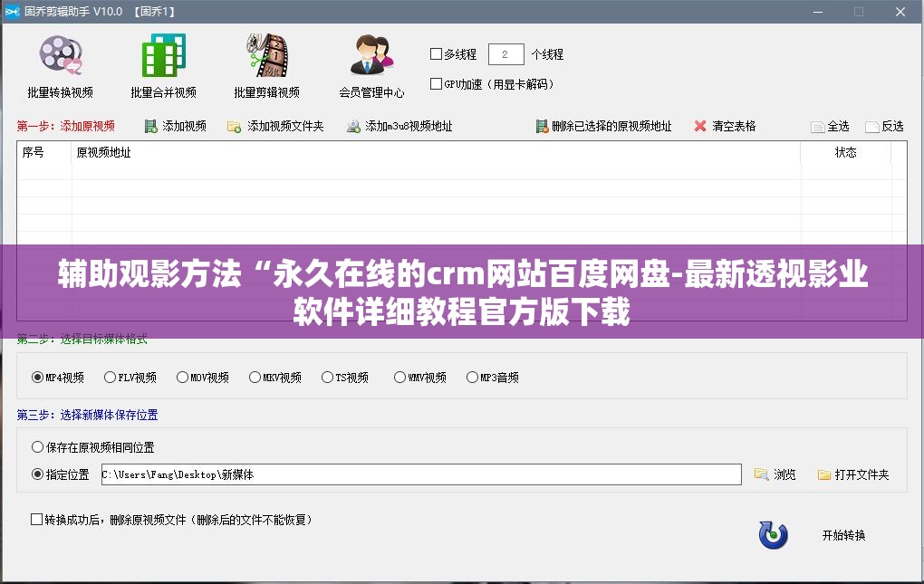This screenshot has width=924, height=584.
Task: Select the MOV视频 format radio button
Action: pyautogui.click(x=182, y=378)
